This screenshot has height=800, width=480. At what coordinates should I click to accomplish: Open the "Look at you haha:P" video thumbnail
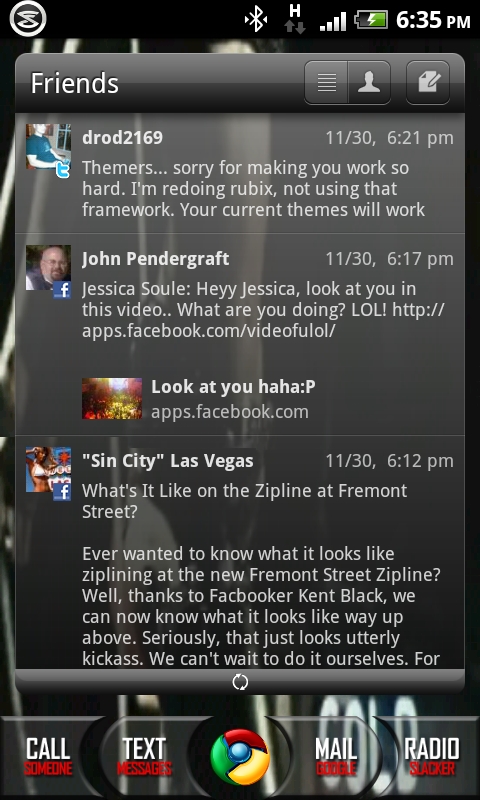(112, 398)
